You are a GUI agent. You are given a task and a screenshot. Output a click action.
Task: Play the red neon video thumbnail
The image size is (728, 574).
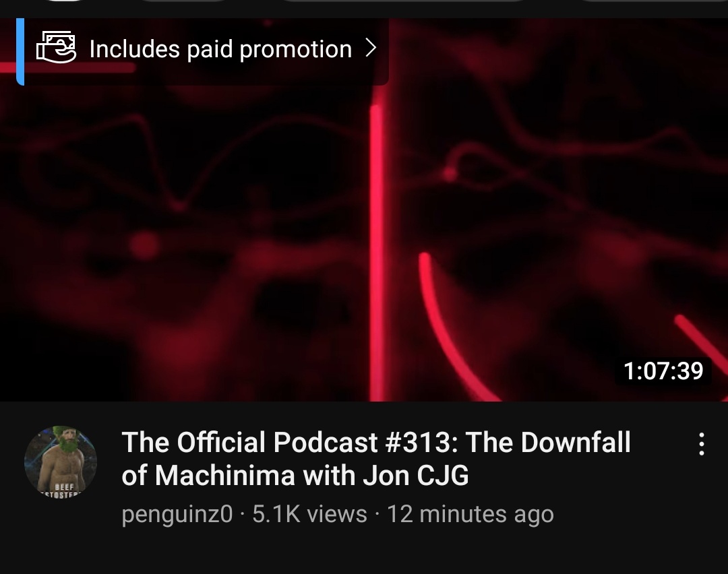(364, 210)
